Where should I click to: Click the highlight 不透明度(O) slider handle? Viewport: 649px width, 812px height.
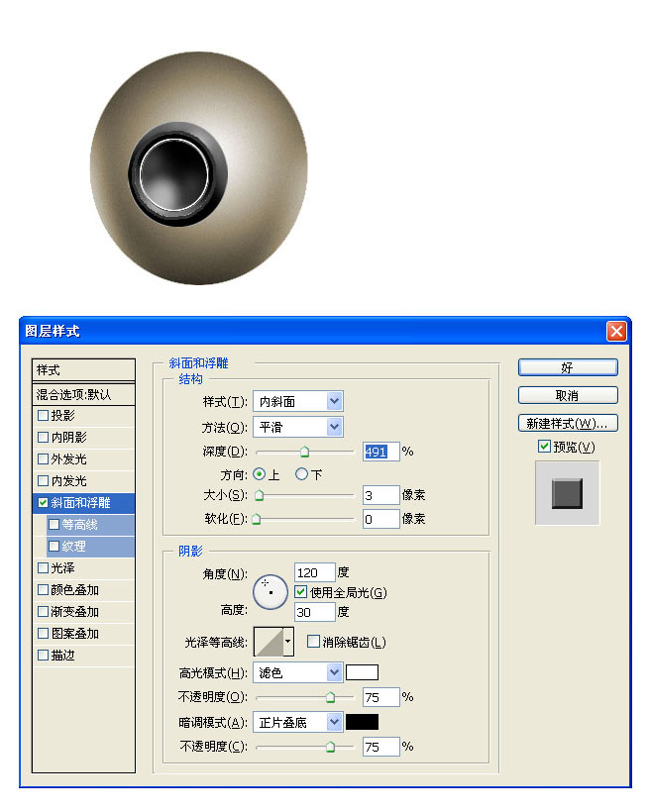(x=330, y=697)
